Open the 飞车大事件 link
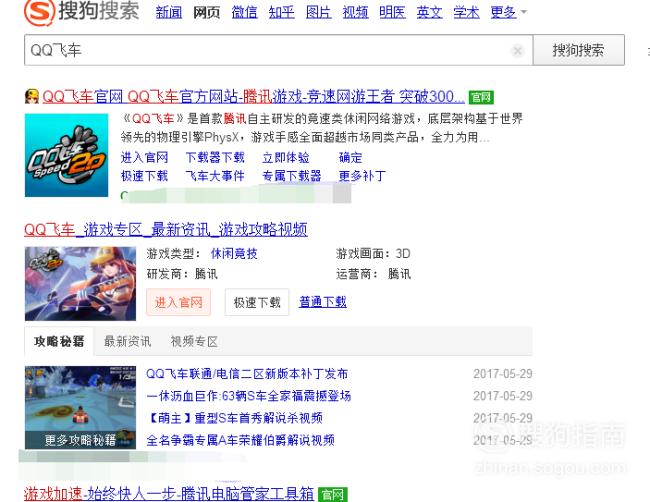This screenshot has height=502, width=650. tap(215, 176)
